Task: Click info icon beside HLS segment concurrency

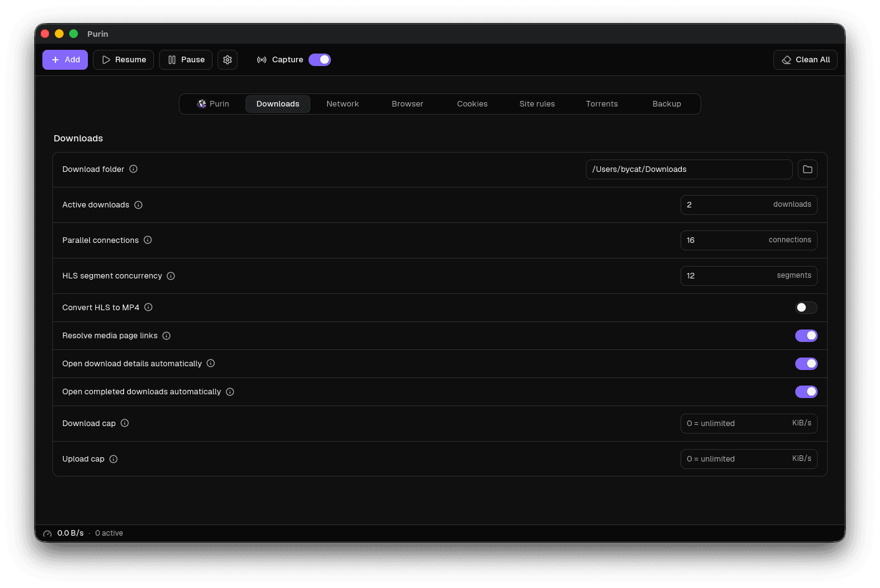Action: click(171, 276)
